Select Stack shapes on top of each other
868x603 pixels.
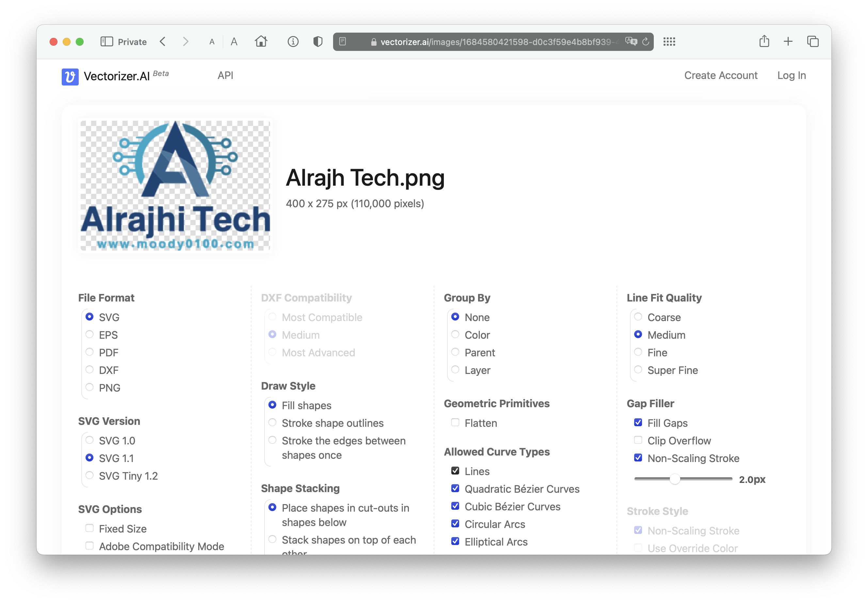point(272,539)
